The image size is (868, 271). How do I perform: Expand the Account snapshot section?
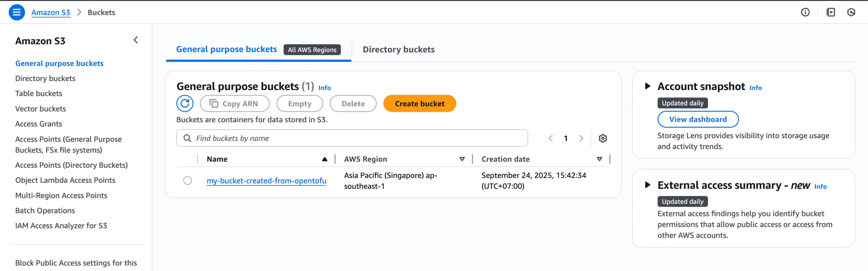click(647, 86)
